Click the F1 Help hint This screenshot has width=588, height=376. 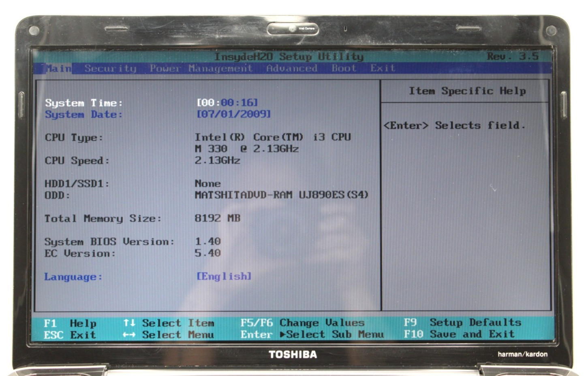tap(70, 323)
